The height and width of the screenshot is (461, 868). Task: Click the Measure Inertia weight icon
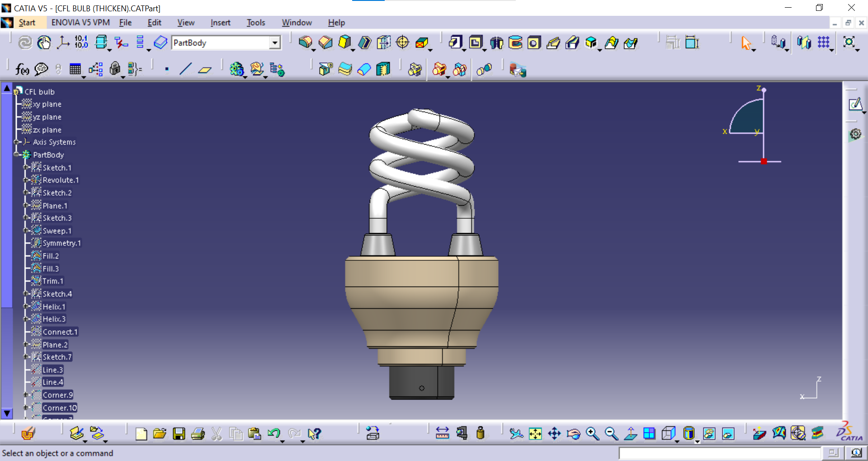pyautogui.click(x=481, y=433)
